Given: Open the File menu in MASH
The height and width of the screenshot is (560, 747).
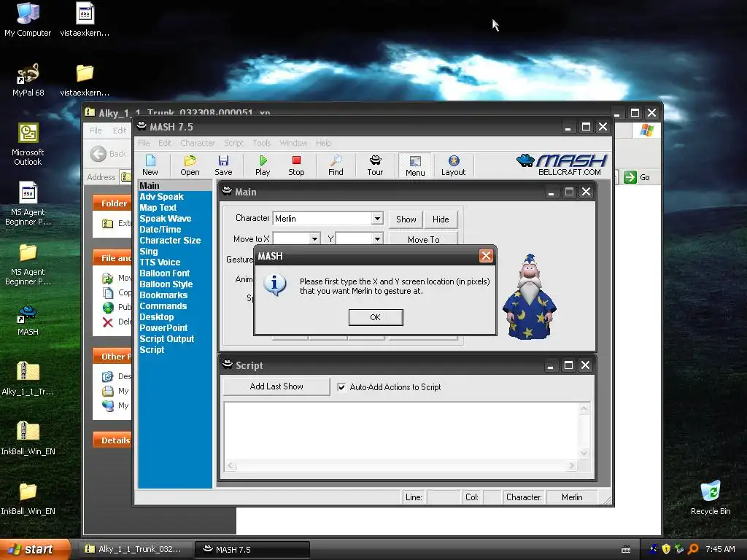Looking at the screenshot, I should point(144,143).
